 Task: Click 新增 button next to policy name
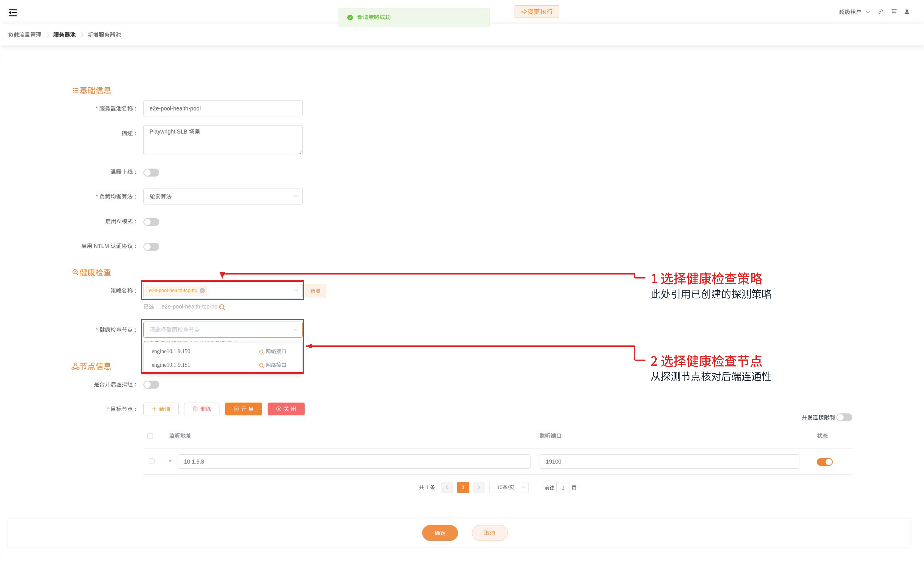click(x=315, y=291)
